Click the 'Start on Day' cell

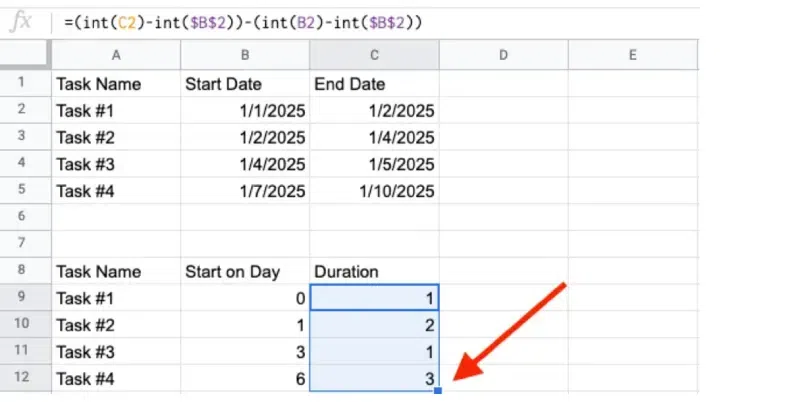(x=245, y=271)
